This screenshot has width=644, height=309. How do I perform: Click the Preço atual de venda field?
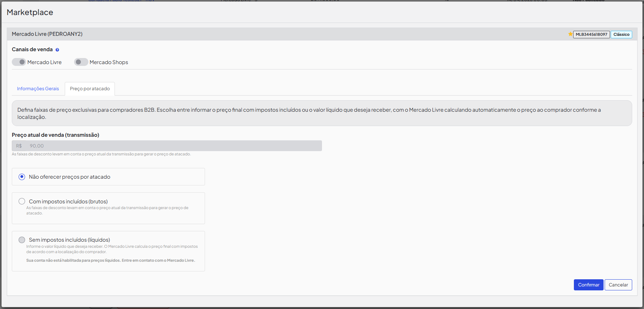pyautogui.click(x=167, y=146)
